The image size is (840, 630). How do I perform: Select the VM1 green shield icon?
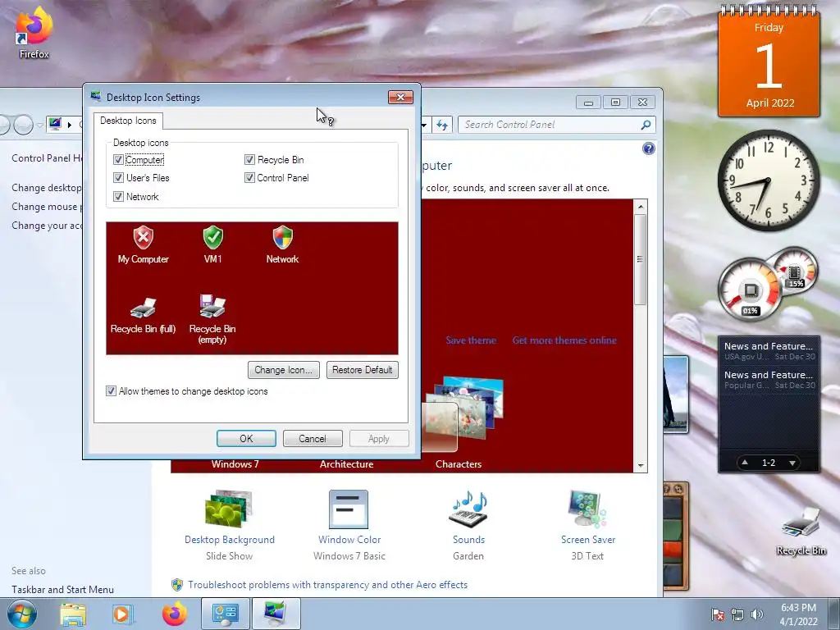[212, 245]
